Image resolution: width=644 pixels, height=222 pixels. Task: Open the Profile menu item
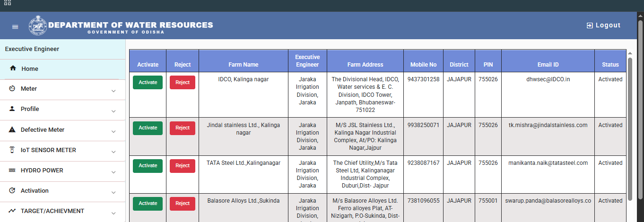pos(62,110)
